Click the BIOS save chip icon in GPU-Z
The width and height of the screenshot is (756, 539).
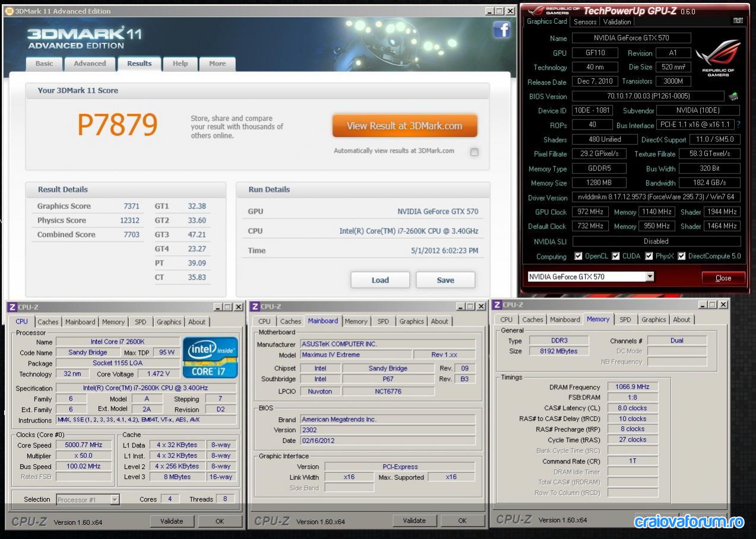point(733,96)
